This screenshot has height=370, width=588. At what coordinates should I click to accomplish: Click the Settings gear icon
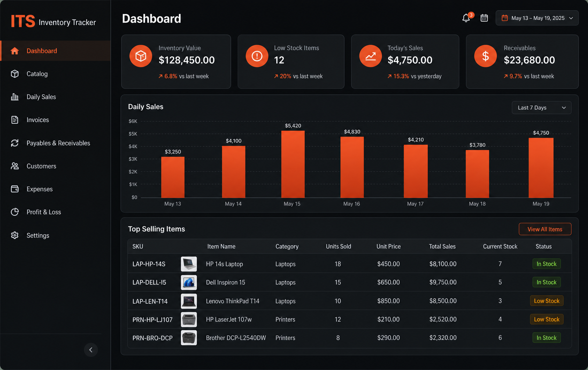(x=15, y=235)
